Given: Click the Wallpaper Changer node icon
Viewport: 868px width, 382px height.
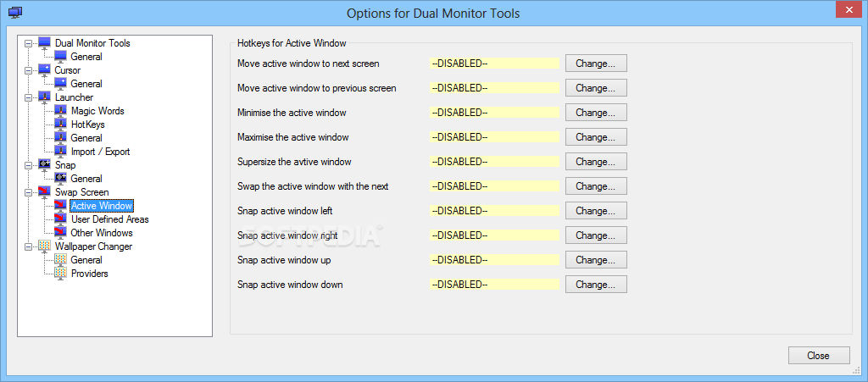Looking at the screenshot, I should 44,246.
